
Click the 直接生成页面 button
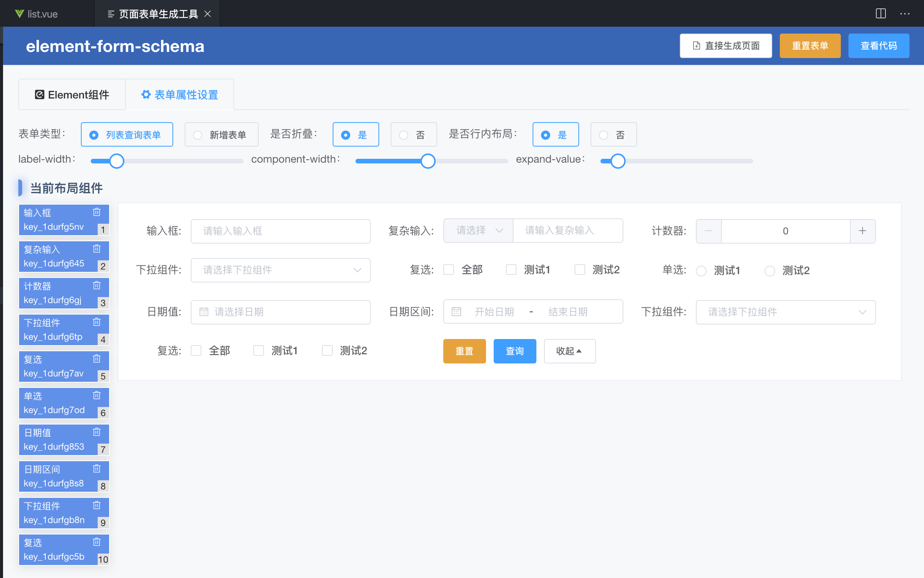(x=725, y=46)
